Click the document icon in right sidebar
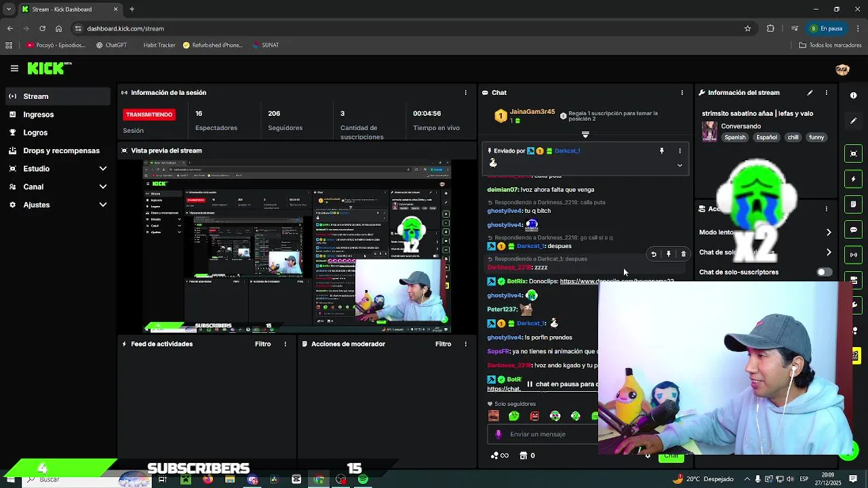The height and width of the screenshot is (488, 868). 854,204
